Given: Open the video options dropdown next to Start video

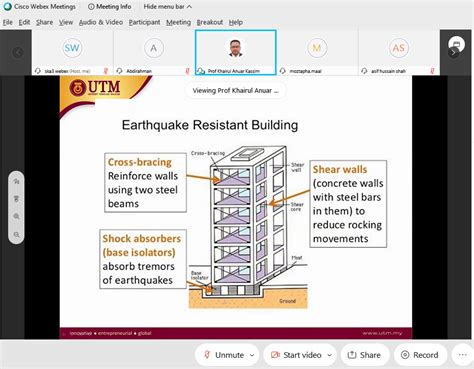Looking at the screenshot, I should tap(330, 355).
